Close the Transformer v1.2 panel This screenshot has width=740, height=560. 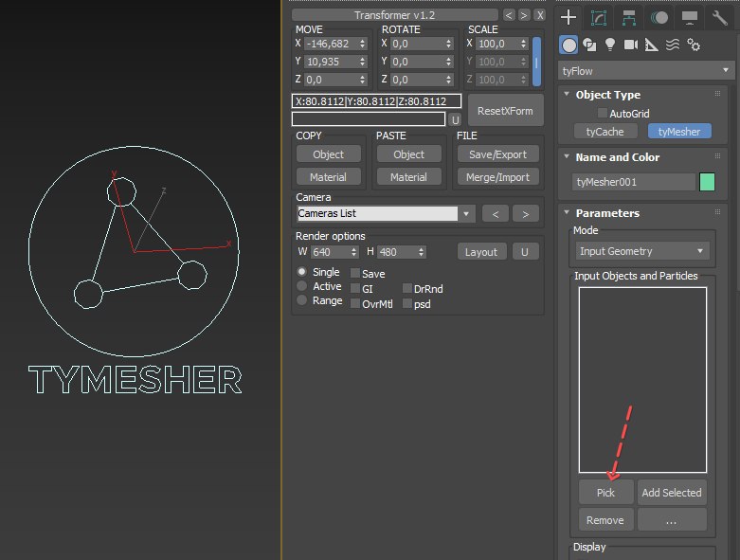pos(540,15)
